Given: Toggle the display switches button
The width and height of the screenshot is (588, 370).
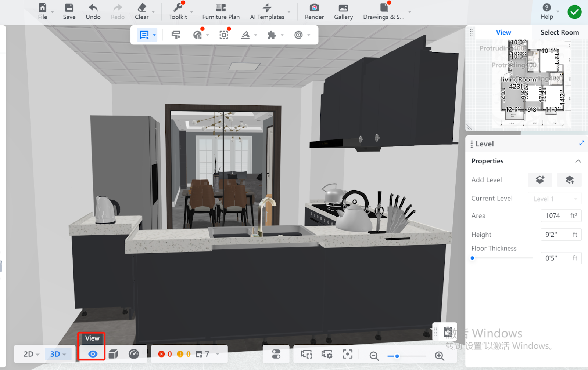Looking at the screenshot, I should [276, 354].
